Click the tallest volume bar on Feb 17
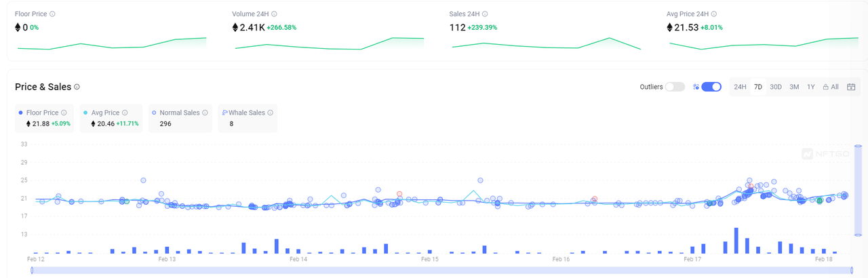Image resolution: width=868 pixels, height=278 pixels. (x=736, y=241)
